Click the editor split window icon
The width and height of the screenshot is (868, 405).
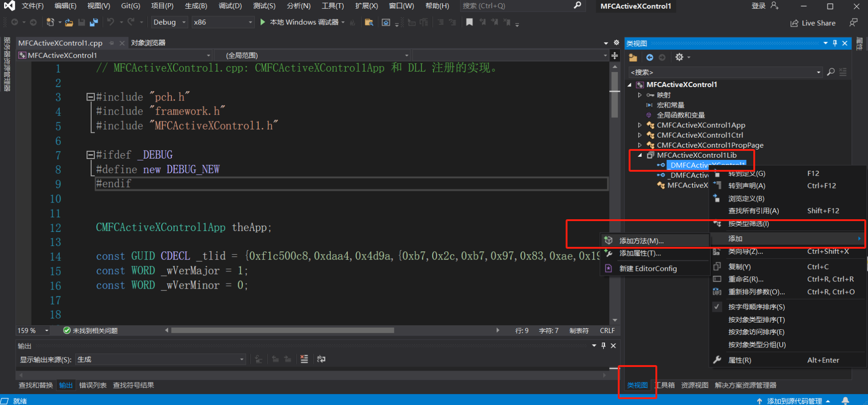615,55
